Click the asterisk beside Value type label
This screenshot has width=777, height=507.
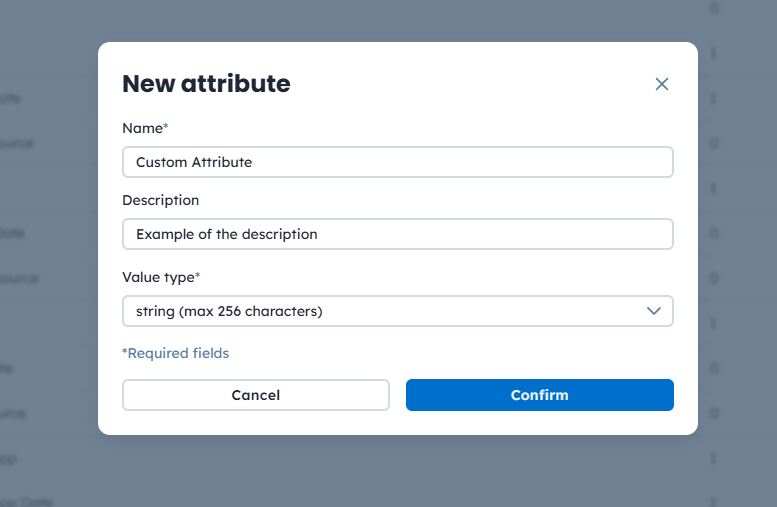pyautogui.click(x=198, y=275)
